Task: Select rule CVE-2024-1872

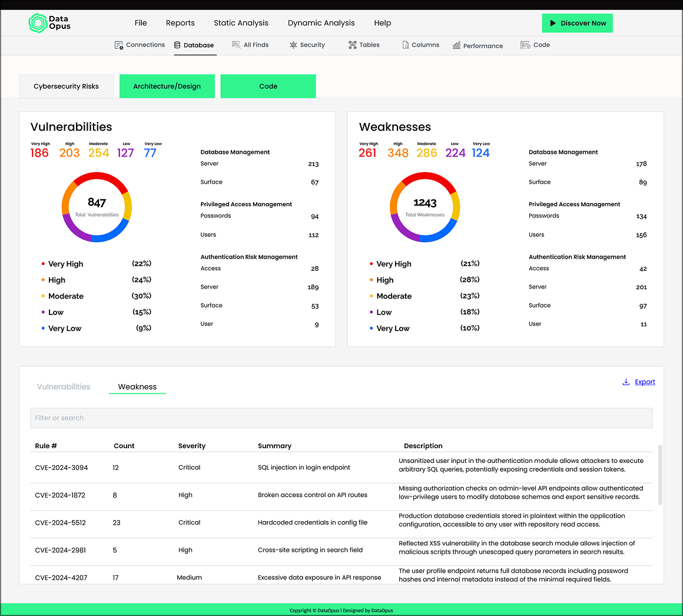Action: point(60,495)
